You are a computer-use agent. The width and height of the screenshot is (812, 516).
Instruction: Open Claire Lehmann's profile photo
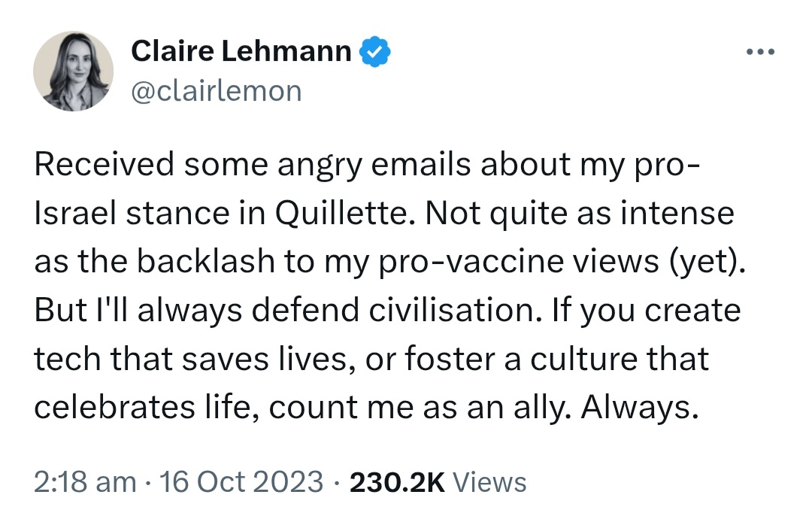[x=73, y=71]
